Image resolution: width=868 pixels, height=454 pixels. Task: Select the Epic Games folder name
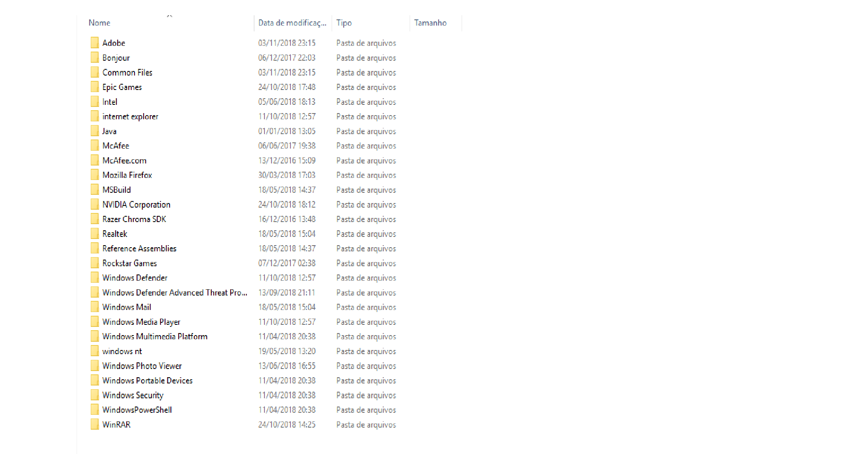pos(122,87)
